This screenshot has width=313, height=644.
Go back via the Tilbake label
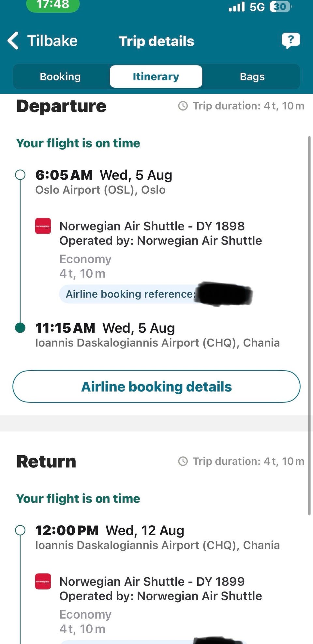pos(52,41)
